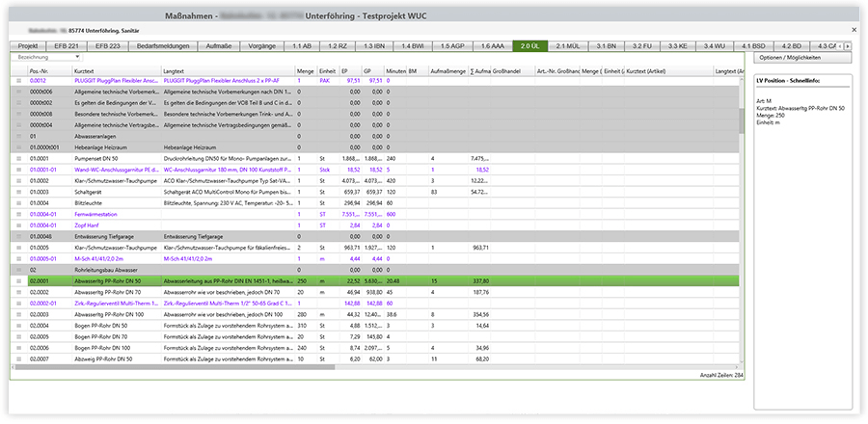This screenshot has height=424, width=868.
Task: Go to the EFB 221 tab
Action: click(67, 45)
